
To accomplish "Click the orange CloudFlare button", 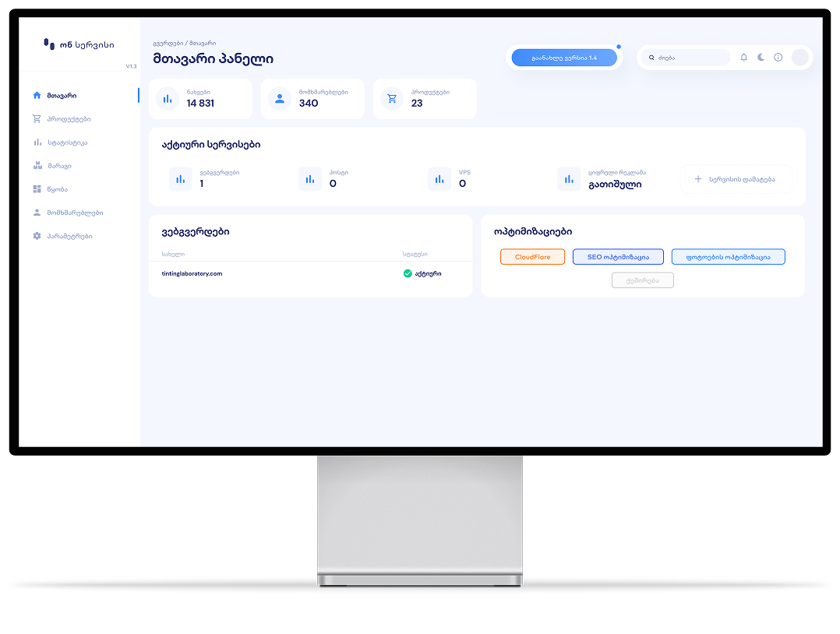I will pyautogui.click(x=532, y=257).
